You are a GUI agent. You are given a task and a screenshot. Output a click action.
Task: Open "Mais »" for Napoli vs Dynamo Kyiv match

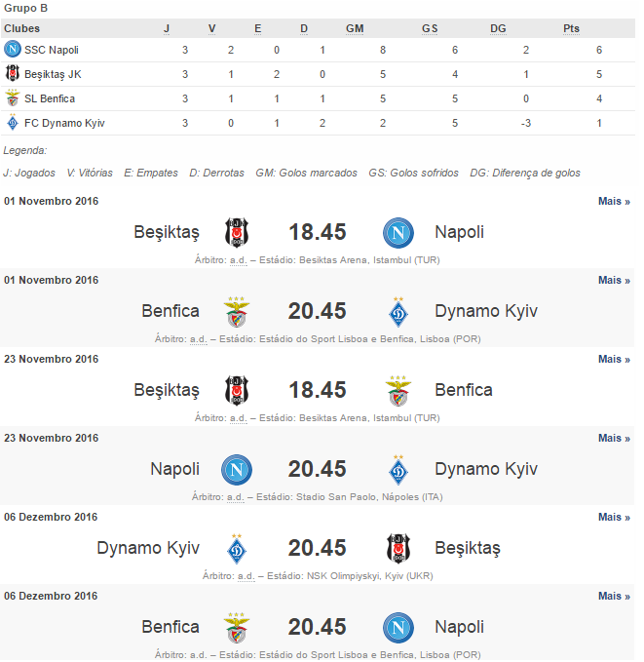[x=614, y=439]
